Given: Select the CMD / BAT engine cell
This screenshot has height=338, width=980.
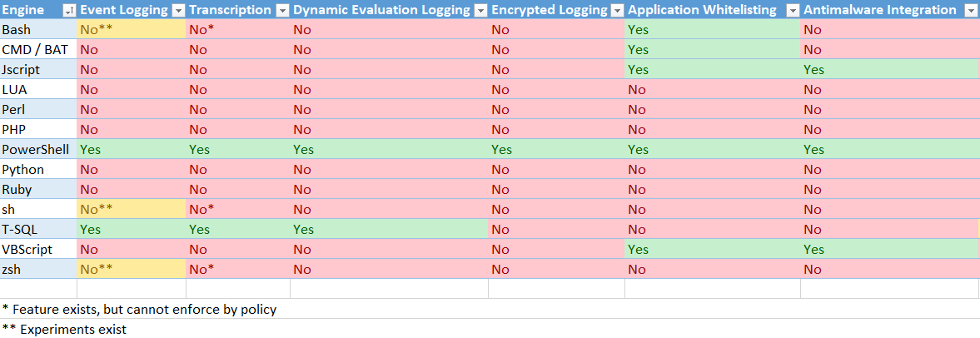Looking at the screenshot, I should tap(38, 49).
